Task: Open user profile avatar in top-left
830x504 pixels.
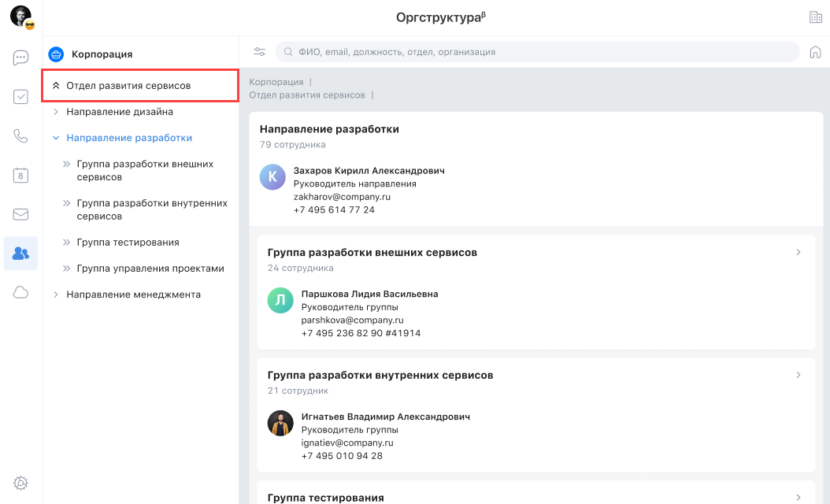Action: 20,16
